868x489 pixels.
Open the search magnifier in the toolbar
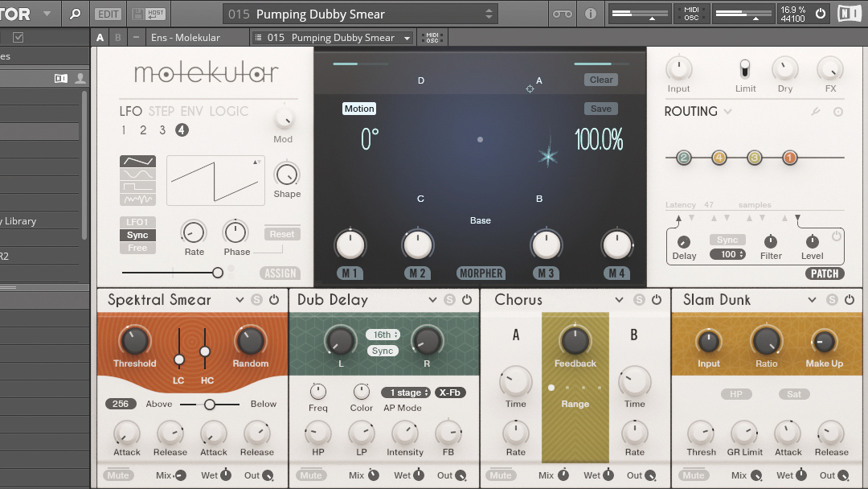point(76,14)
